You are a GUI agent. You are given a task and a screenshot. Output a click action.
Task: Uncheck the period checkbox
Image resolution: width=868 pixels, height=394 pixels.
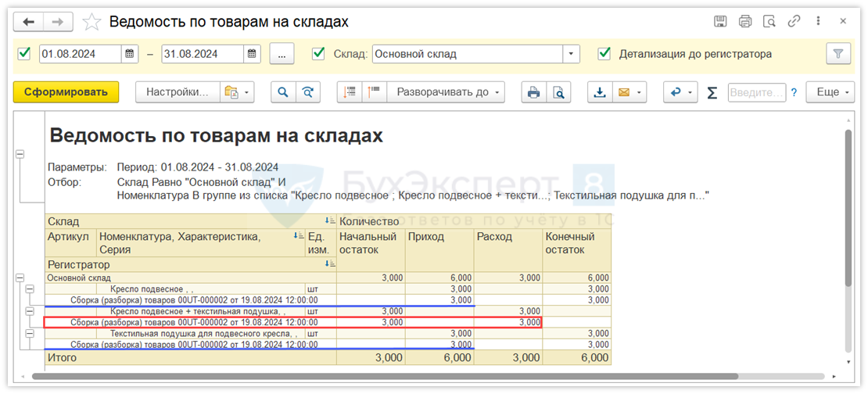tap(24, 54)
